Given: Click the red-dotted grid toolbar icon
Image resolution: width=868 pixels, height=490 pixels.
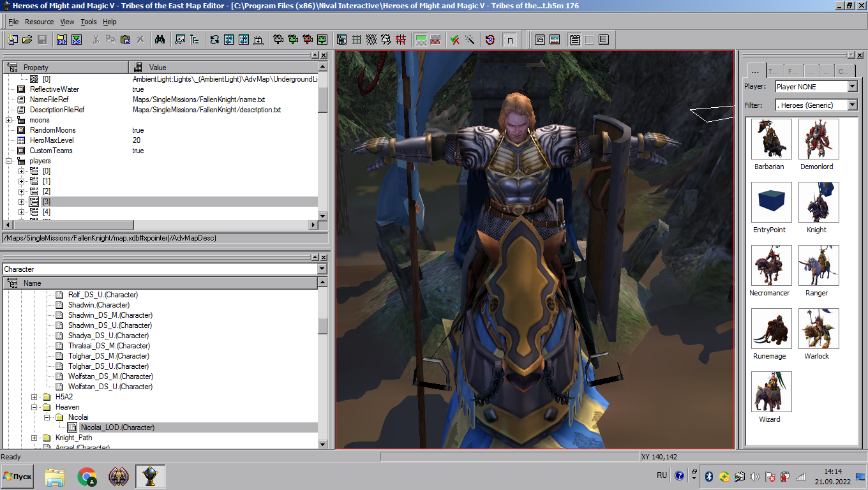Looking at the screenshot, I should click(401, 40).
